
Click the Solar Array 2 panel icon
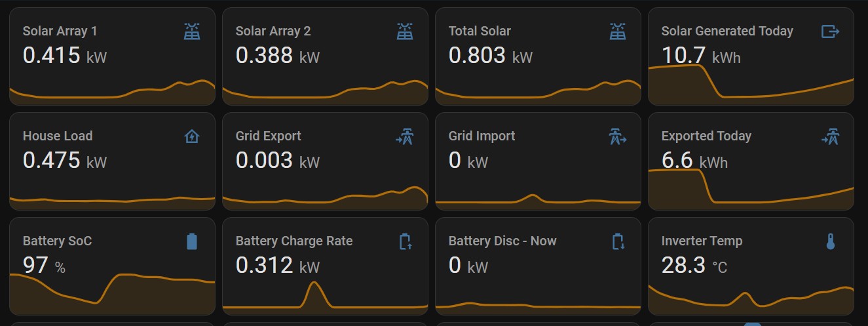405,31
